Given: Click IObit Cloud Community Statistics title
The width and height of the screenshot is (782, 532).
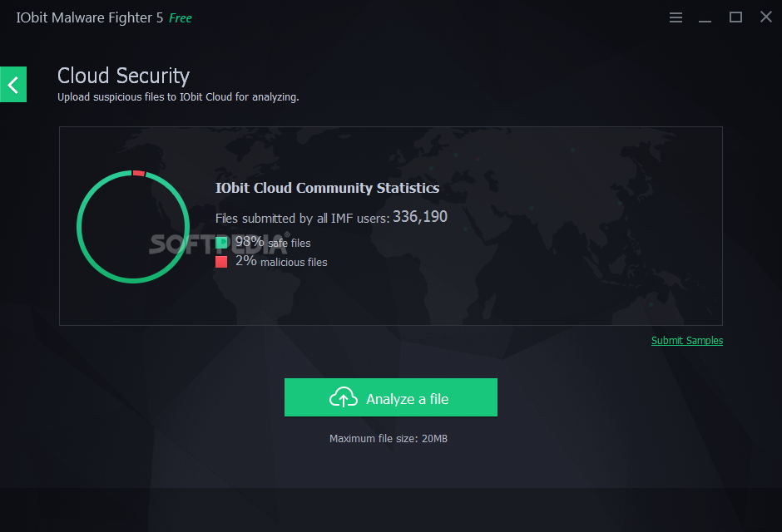Looking at the screenshot, I should coord(327,188).
